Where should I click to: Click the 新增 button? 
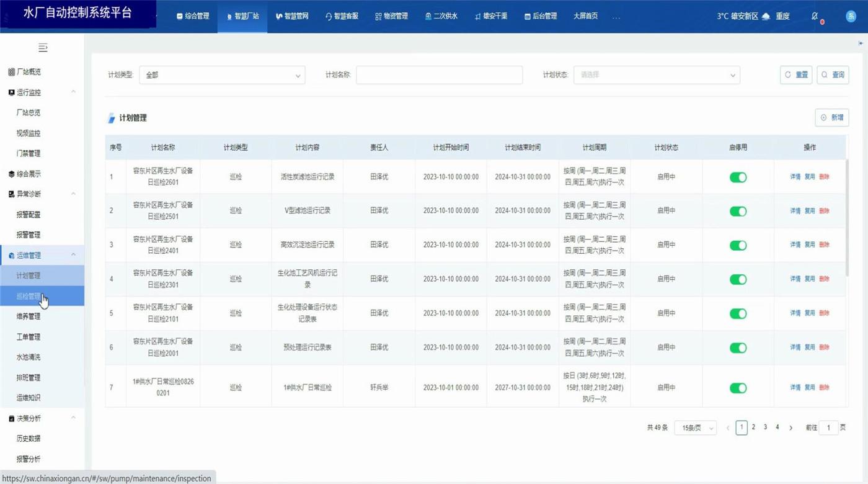click(831, 117)
